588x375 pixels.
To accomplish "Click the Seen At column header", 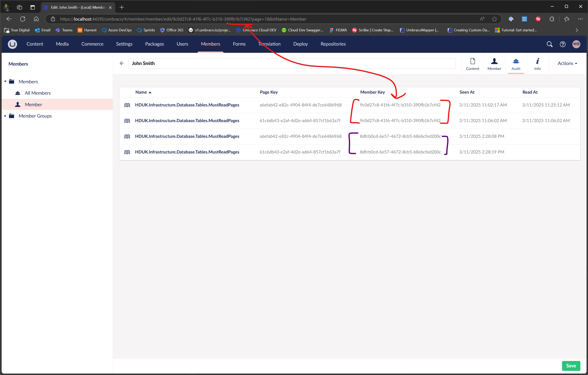I will [x=467, y=92].
